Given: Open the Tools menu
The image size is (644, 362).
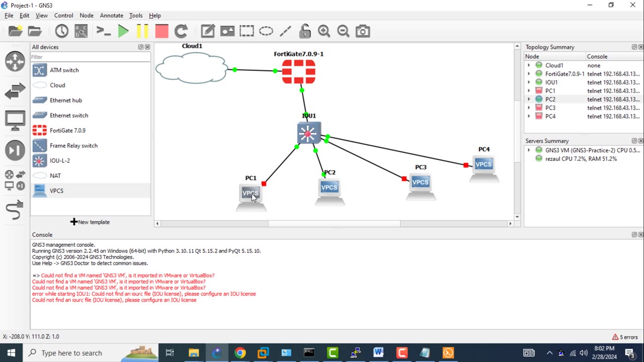Looking at the screenshot, I should tap(136, 16).
